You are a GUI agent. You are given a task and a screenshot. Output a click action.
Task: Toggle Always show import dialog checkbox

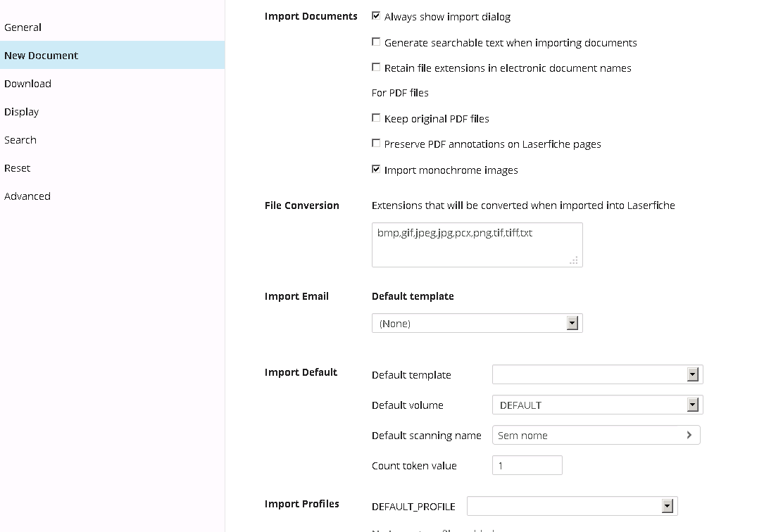click(x=376, y=16)
